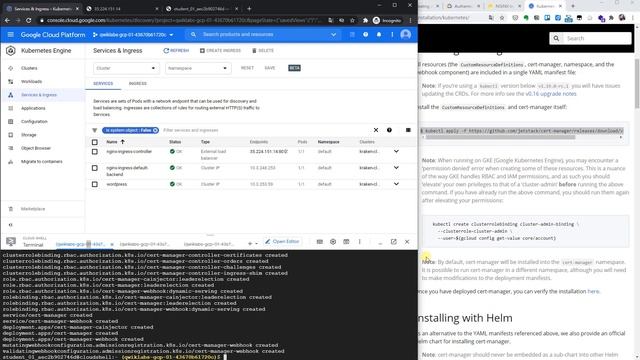This screenshot has height=360, width=640.
Task: Remove the 'Is system object : False' chip
Action: coord(156,130)
